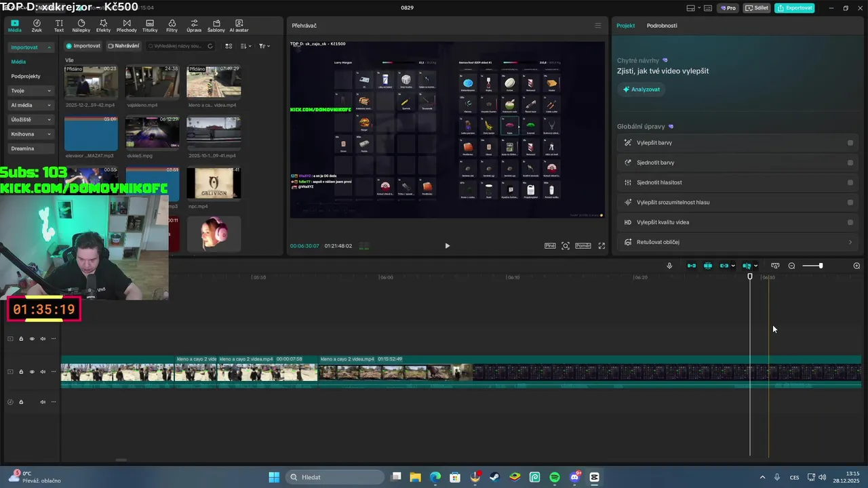868x488 pixels.
Task: Open the Nálepky stickers panel
Action: click(x=81, y=26)
